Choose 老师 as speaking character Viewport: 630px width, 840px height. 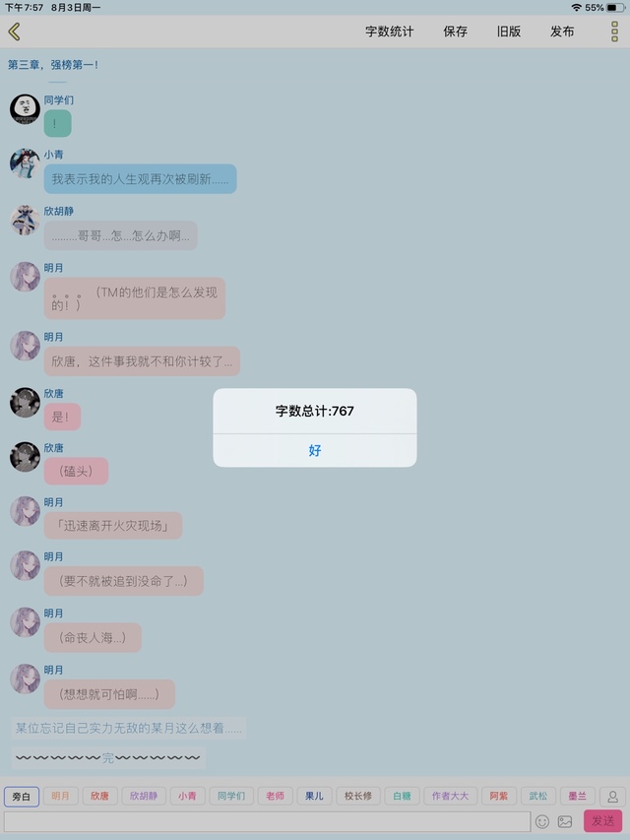point(275,796)
